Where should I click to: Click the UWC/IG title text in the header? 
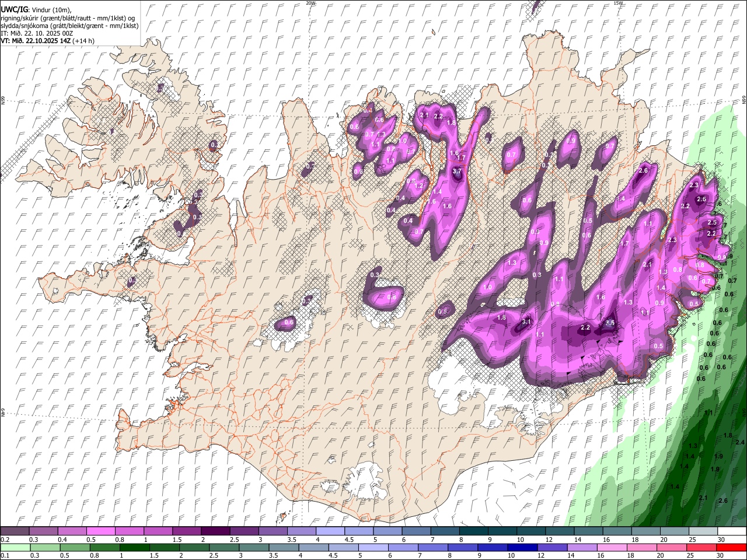coord(14,10)
